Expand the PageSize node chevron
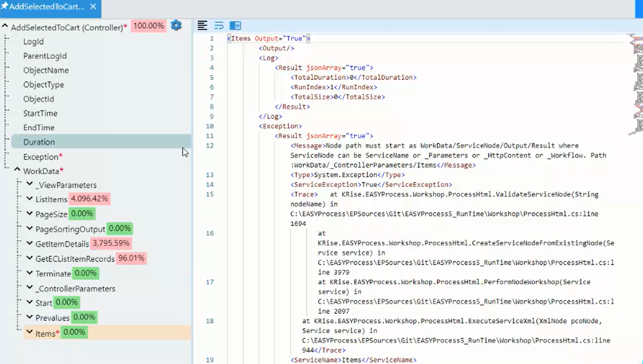The height and width of the screenshot is (364, 643). point(30,213)
